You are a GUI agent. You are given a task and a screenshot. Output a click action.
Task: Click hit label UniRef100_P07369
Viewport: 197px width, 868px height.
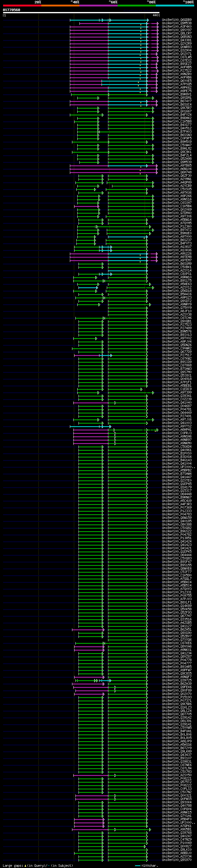(x=177, y=507)
